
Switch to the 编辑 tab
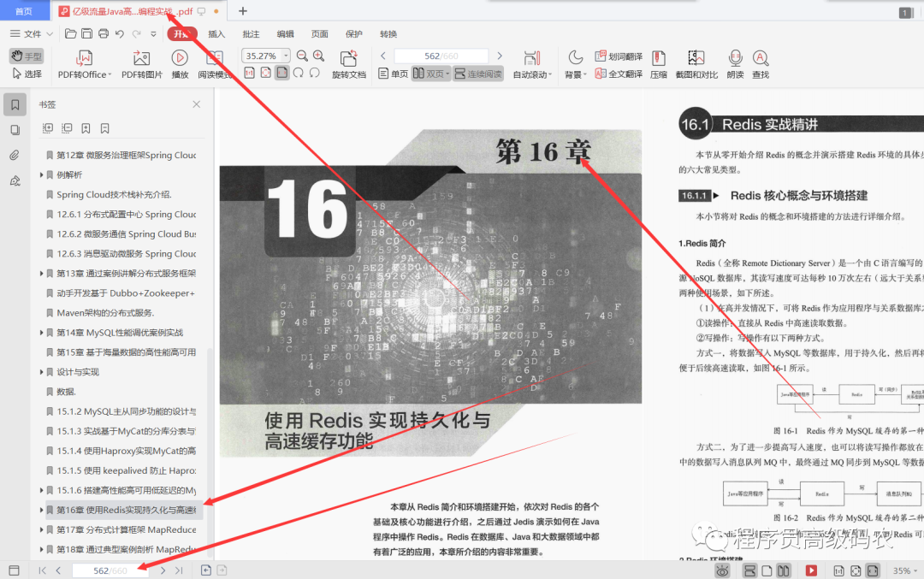(285, 34)
